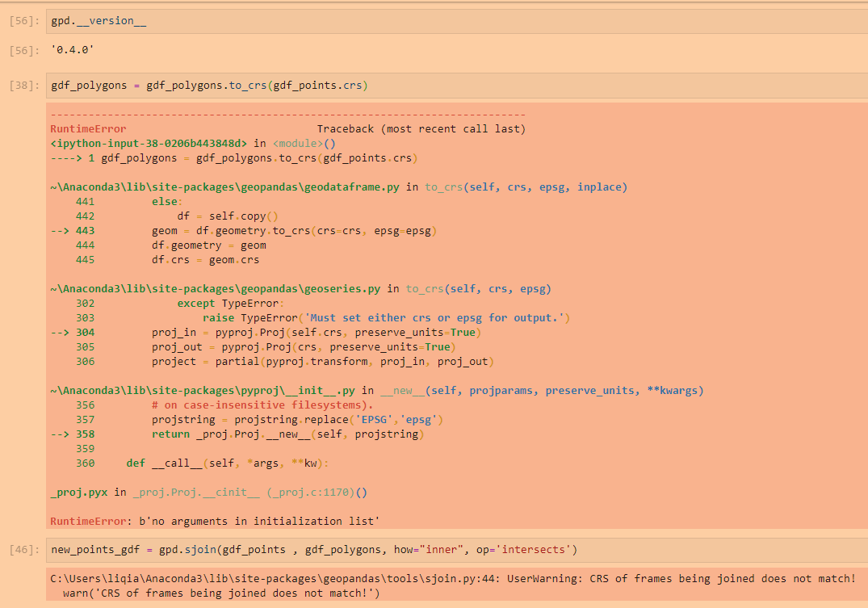The width and height of the screenshot is (868, 608).
Task: Click traceback line 358 return statement
Action: tap(237, 434)
